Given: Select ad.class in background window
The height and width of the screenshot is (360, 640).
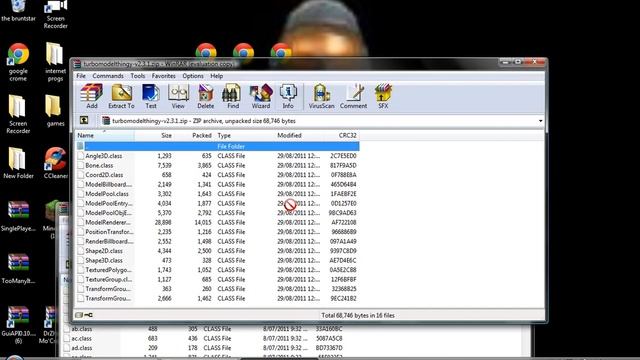Looking at the screenshot, I should (x=204, y=348).
